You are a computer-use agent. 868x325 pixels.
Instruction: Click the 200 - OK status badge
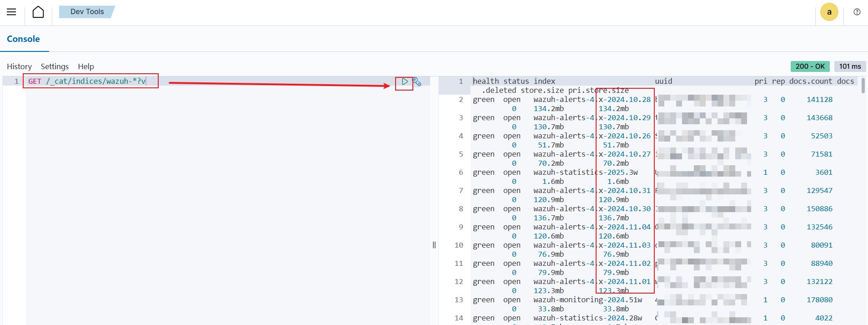pyautogui.click(x=810, y=66)
